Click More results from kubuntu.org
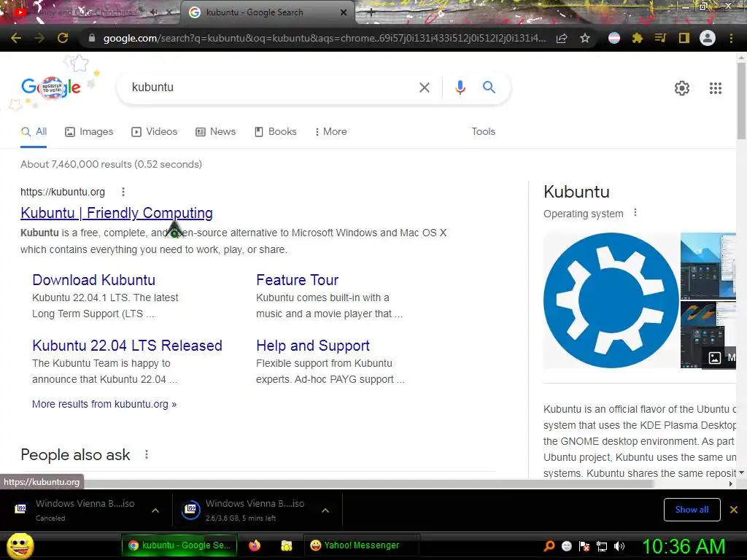Viewport: 747px width, 560px height. 104,404
